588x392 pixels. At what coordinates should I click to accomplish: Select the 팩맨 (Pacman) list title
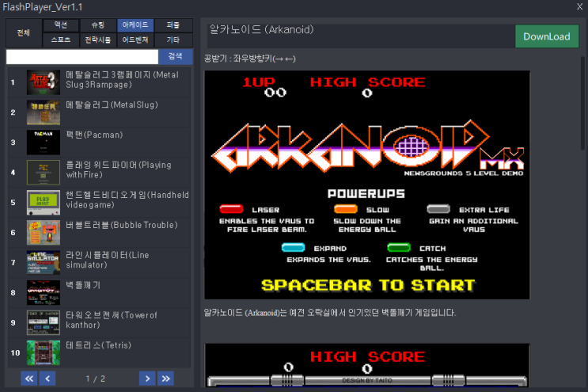[94, 135]
